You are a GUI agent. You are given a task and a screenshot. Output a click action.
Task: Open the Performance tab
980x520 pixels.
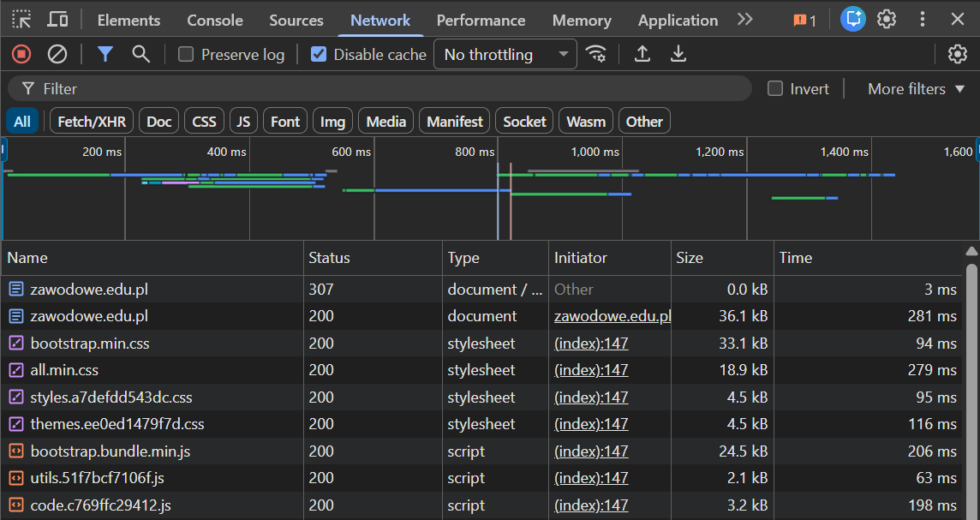481,21
